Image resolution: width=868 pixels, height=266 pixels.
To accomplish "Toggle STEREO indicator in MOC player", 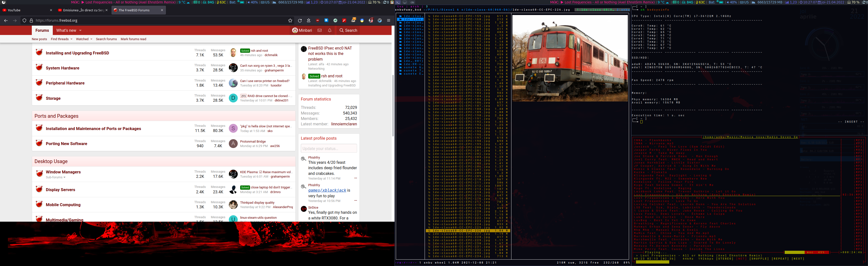I will coord(724,259).
